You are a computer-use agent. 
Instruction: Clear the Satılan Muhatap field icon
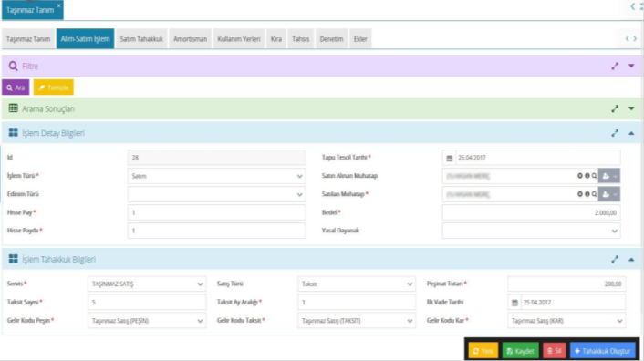pos(580,194)
